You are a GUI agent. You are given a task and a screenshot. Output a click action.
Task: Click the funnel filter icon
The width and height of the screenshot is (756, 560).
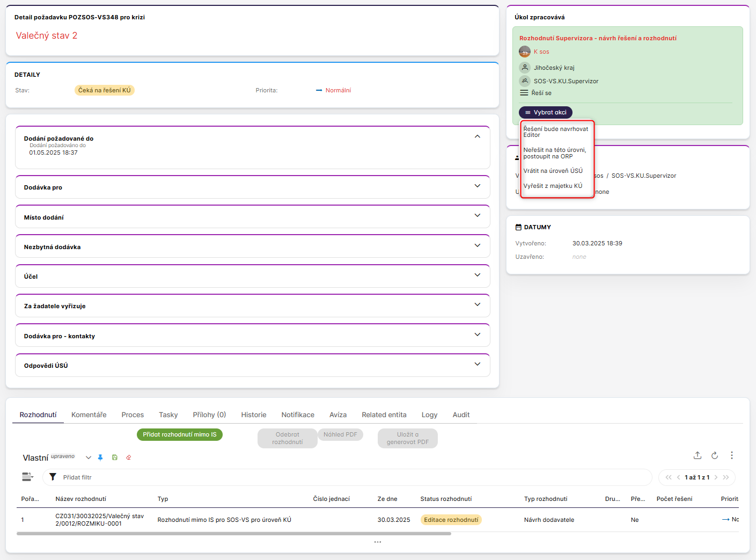tap(53, 477)
